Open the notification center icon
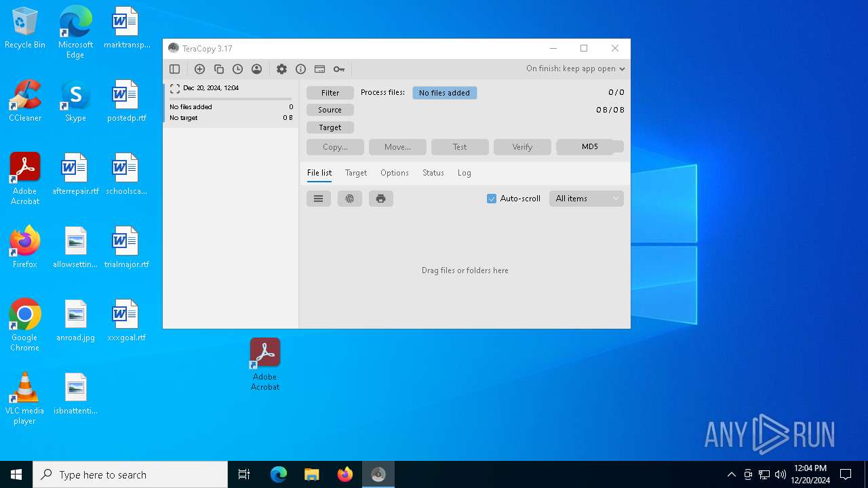The height and width of the screenshot is (488, 868). [x=846, y=474]
